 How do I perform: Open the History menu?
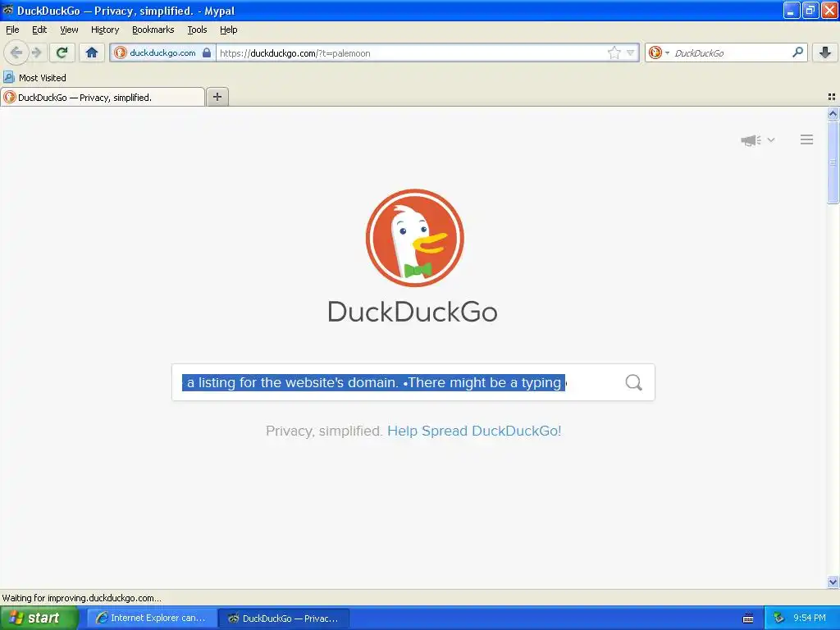pos(105,30)
